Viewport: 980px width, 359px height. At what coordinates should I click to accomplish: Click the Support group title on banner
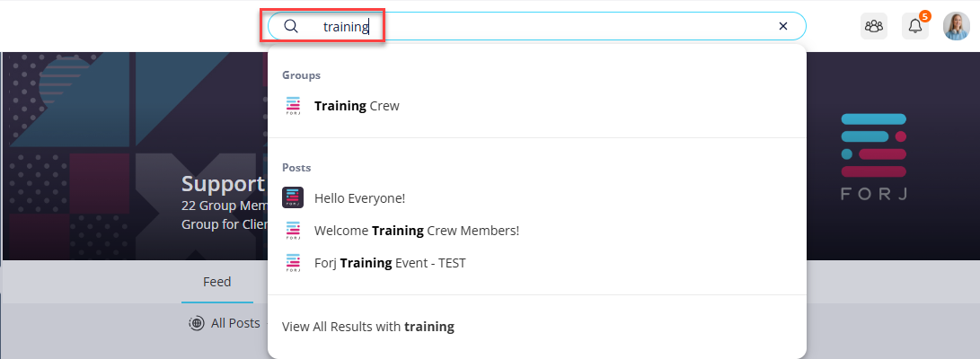[x=223, y=184]
